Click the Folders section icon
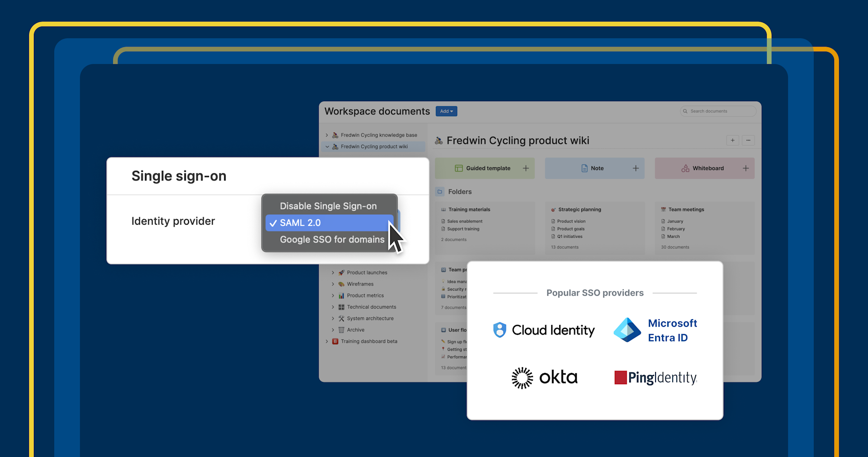The width and height of the screenshot is (868, 457). point(440,191)
